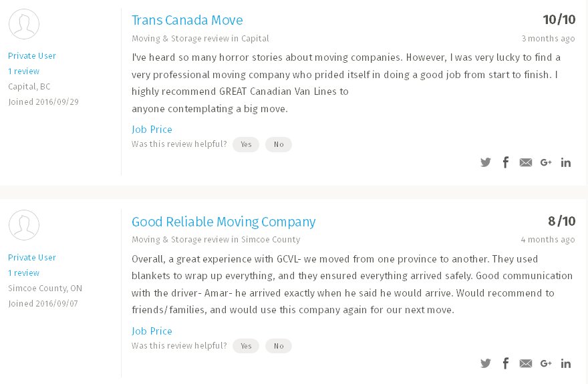Screen dimensions: 588x384
Task: Share Trans Canada Move review on Google+
Action: [x=546, y=162]
